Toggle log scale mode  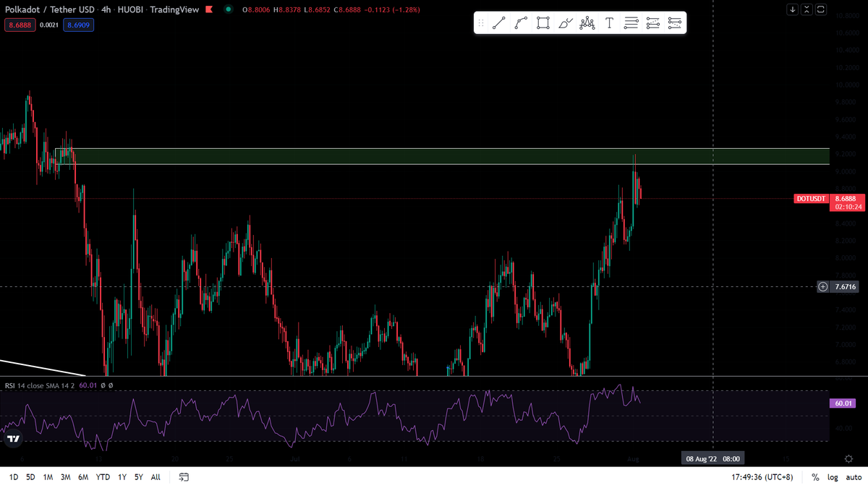pos(833,477)
